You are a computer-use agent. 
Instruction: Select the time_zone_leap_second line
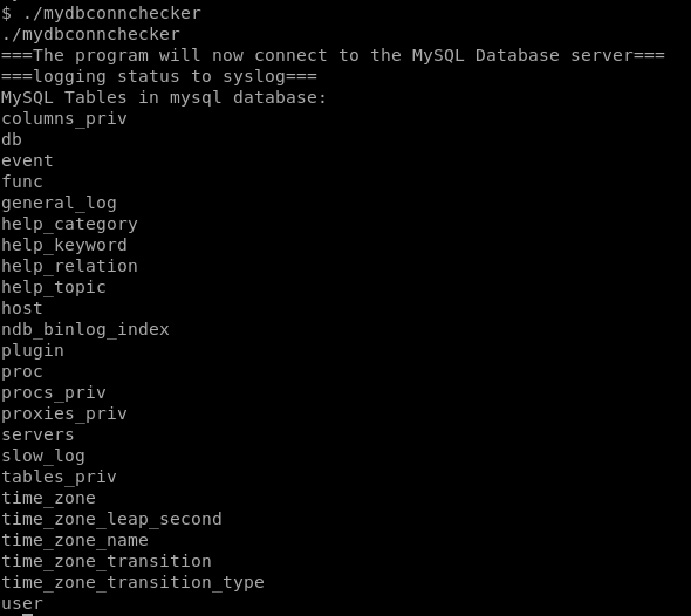point(111,519)
